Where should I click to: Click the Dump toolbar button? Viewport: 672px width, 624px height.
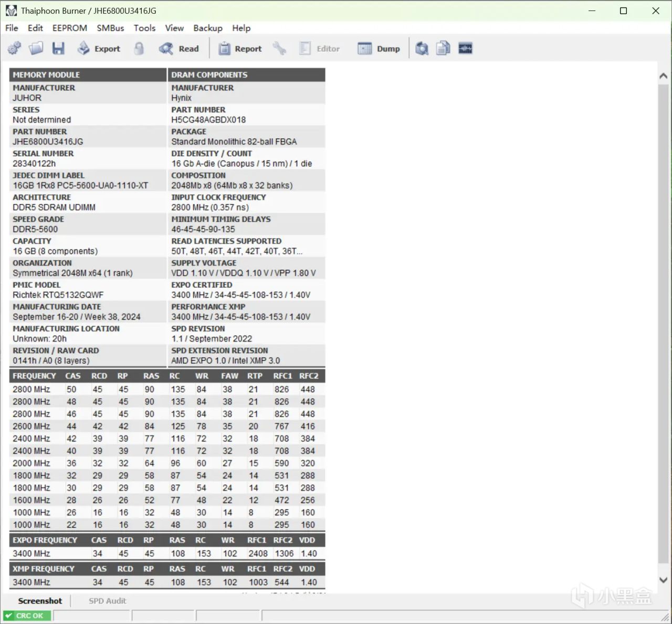379,49
